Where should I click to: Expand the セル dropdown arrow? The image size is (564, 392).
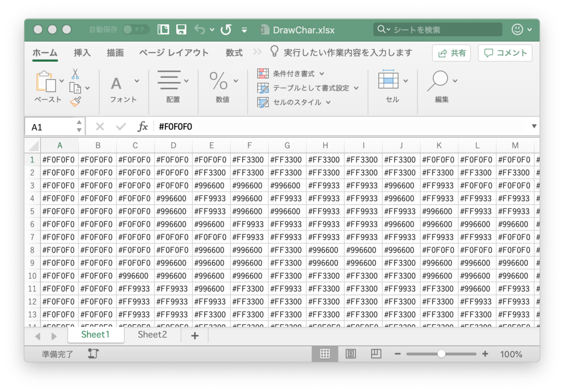point(406,81)
